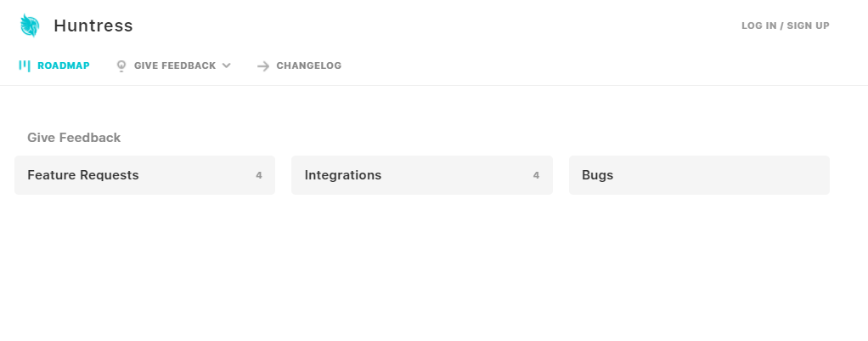Open the Feature Requests board card
The height and width of the screenshot is (341, 868).
pyautogui.click(x=144, y=175)
